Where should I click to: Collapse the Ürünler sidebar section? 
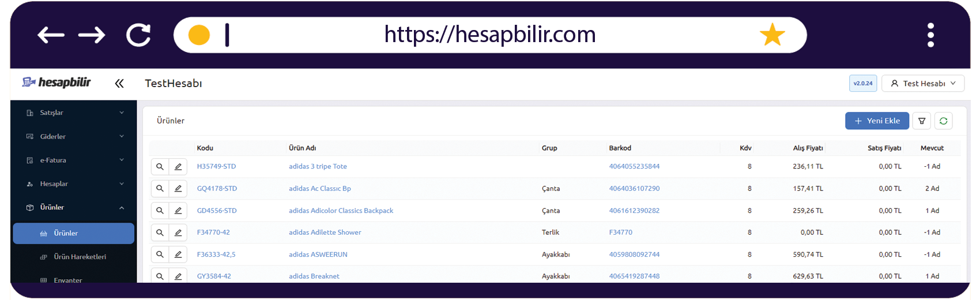[74, 208]
